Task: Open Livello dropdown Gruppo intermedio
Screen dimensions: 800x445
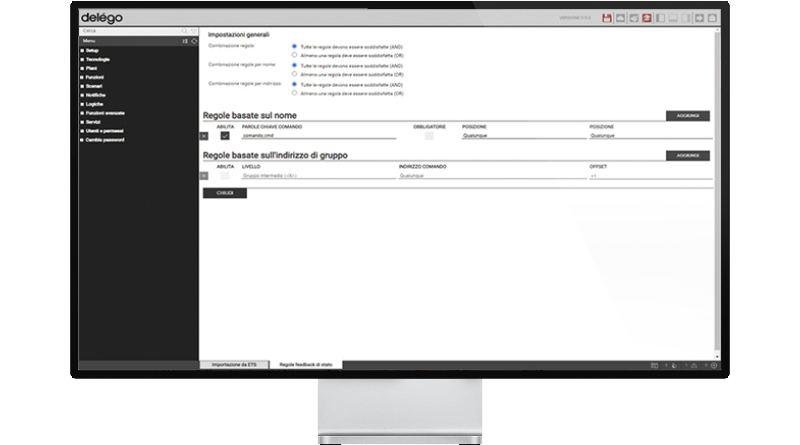Action: point(318,176)
